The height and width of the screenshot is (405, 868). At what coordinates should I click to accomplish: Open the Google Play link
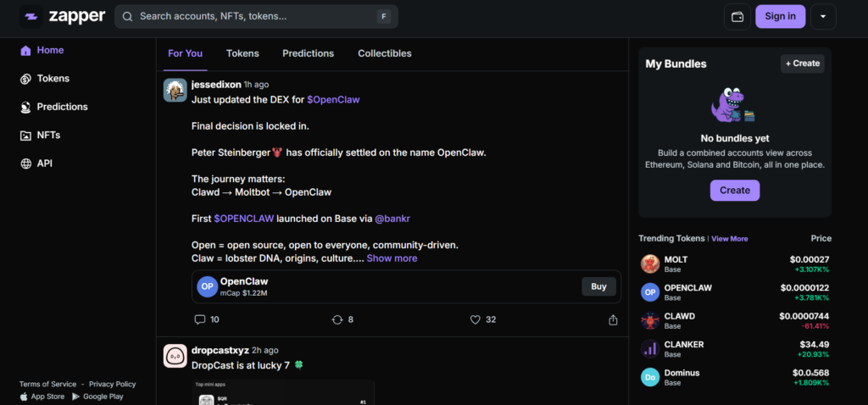97,397
